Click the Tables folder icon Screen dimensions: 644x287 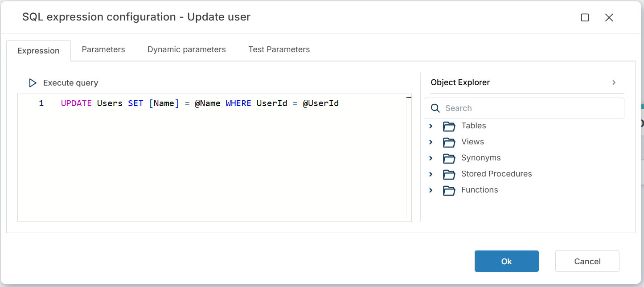[x=449, y=126]
